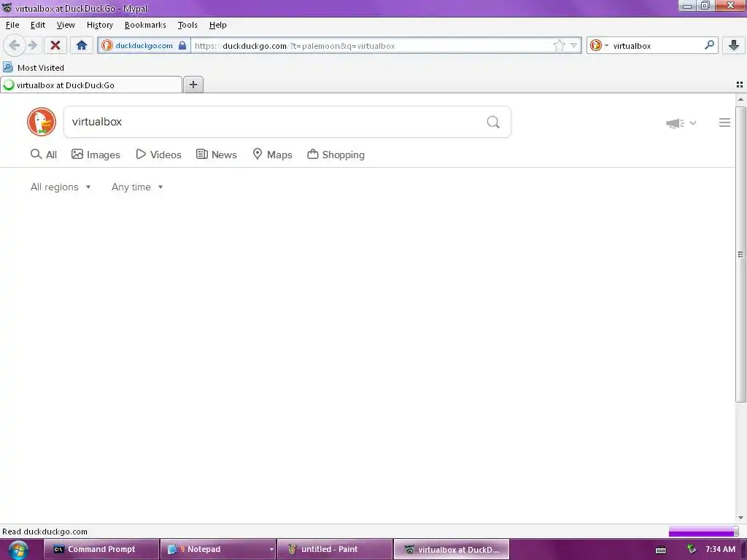The width and height of the screenshot is (747, 560).
Task: Switch to Command Prompt in the taskbar
Action: (x=101, y=549)
